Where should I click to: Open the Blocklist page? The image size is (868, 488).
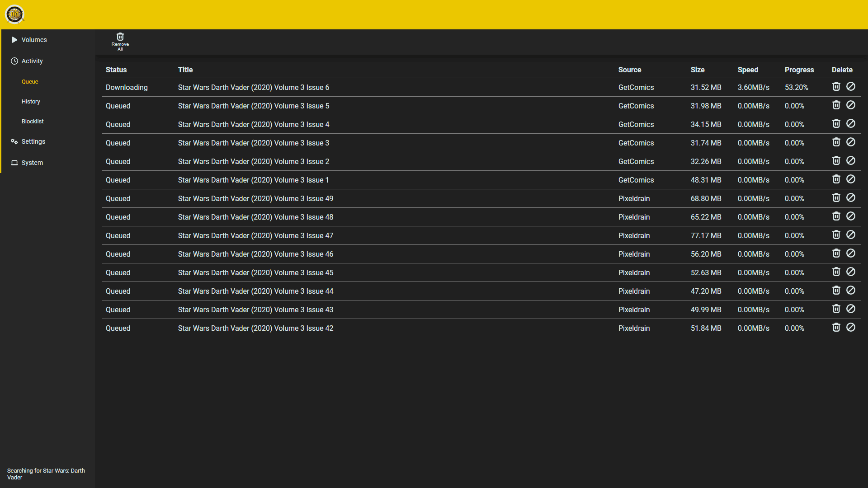click(x=33, y=122)
